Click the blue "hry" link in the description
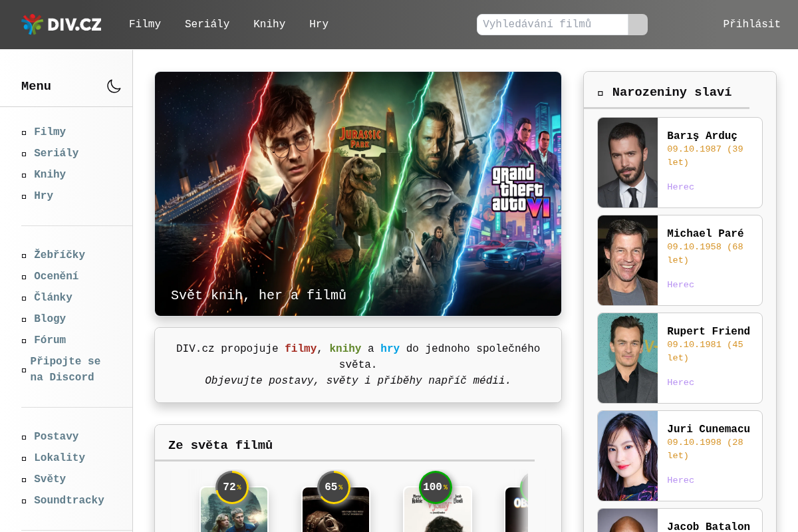This screenshot has width=798, height=532. 390,349
